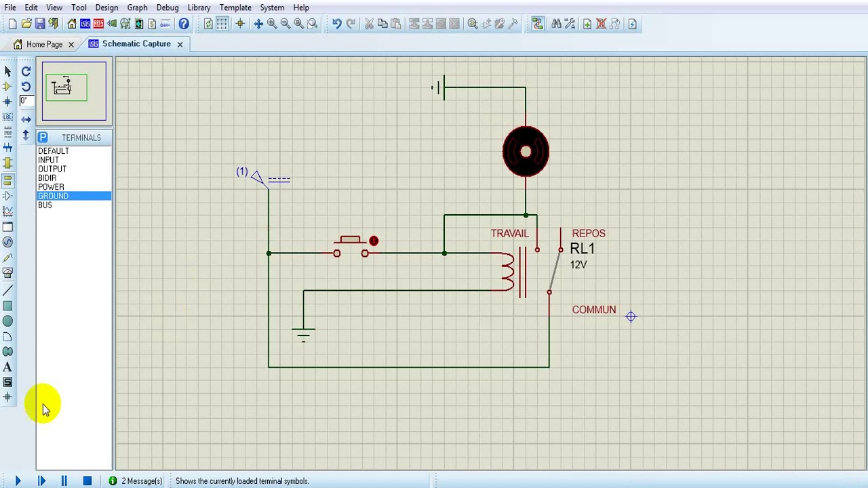Toggle the grid display button
This screenshot has width=868, height=488.
pos(222,24)
